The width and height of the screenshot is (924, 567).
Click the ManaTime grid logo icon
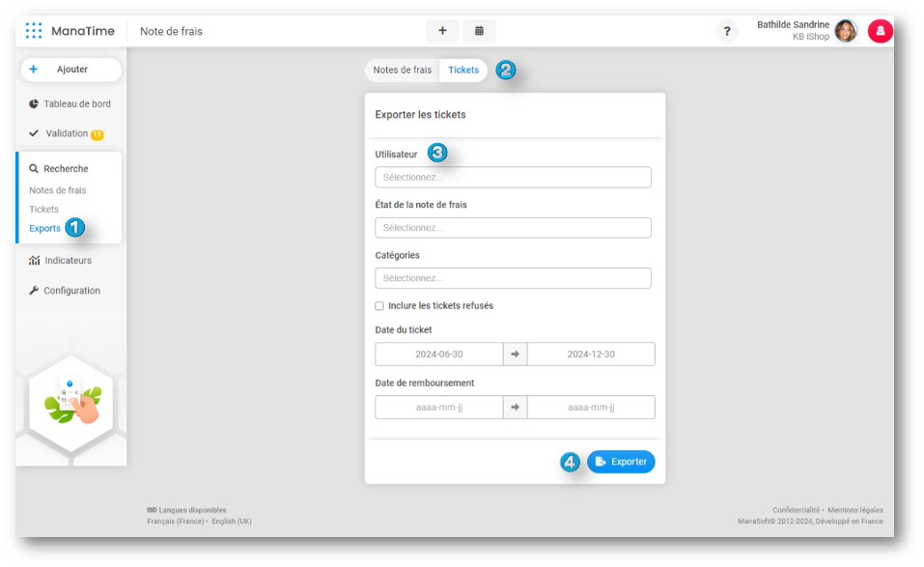tap(34, 31)
